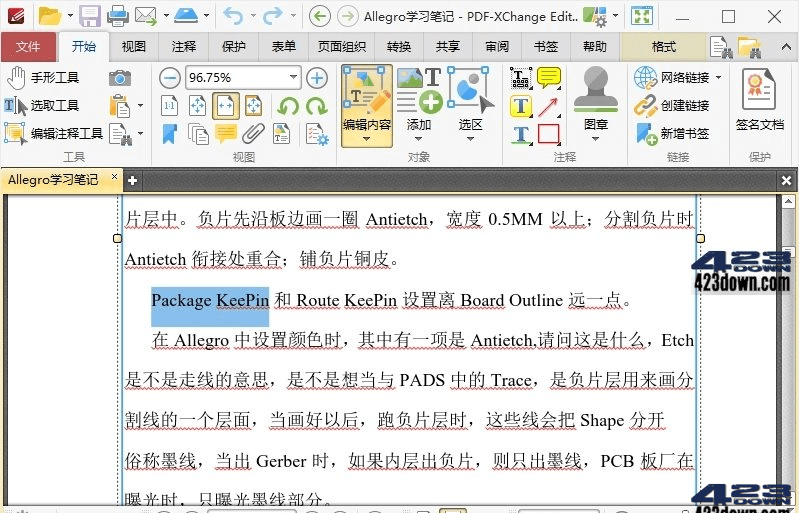
Task: Expand the 选区 dropdown arrow
Action: pyautogui.click(x=470, y=139)
